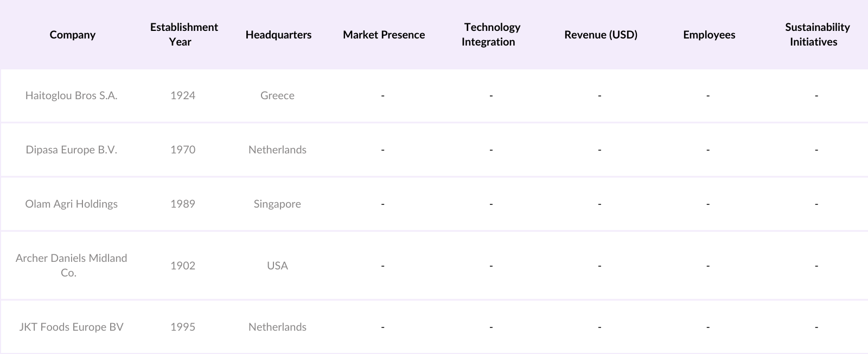Select the Technology Integration header
Screen dimensions: 868x354
tap(492, 34)
